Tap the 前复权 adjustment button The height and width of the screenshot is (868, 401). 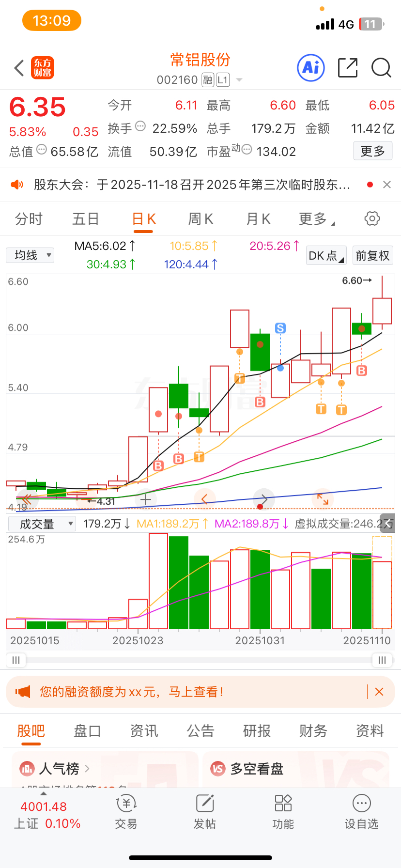click(372, 255)
